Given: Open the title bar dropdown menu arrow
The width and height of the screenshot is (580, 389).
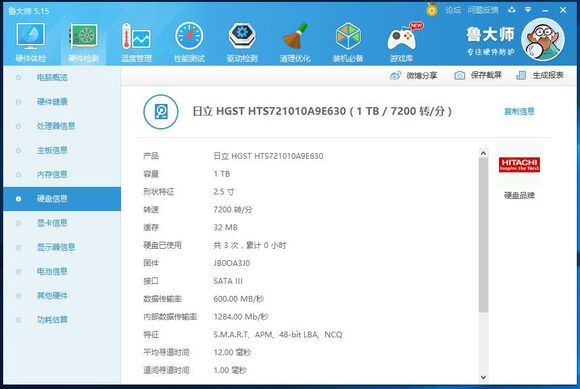Looking at the screenshot, I should point(528,10).
